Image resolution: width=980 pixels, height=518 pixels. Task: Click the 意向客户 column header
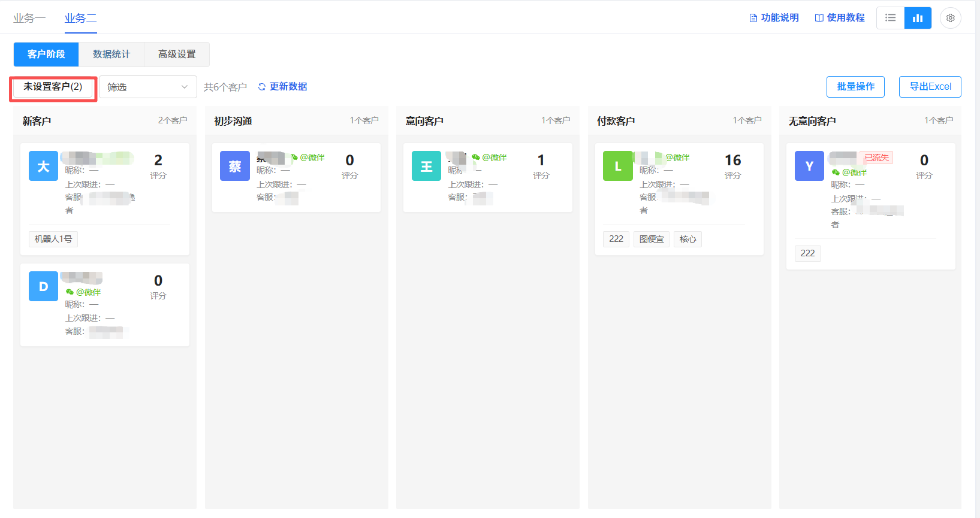[424, 121]
